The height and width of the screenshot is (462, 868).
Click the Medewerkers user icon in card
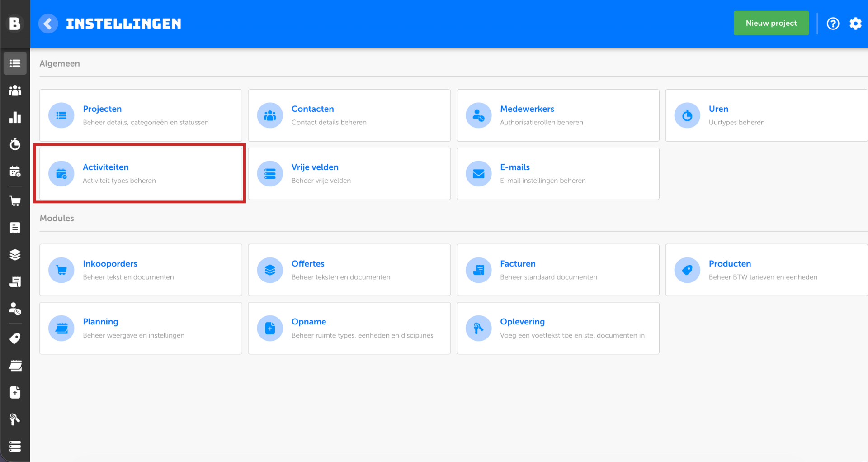479,115
